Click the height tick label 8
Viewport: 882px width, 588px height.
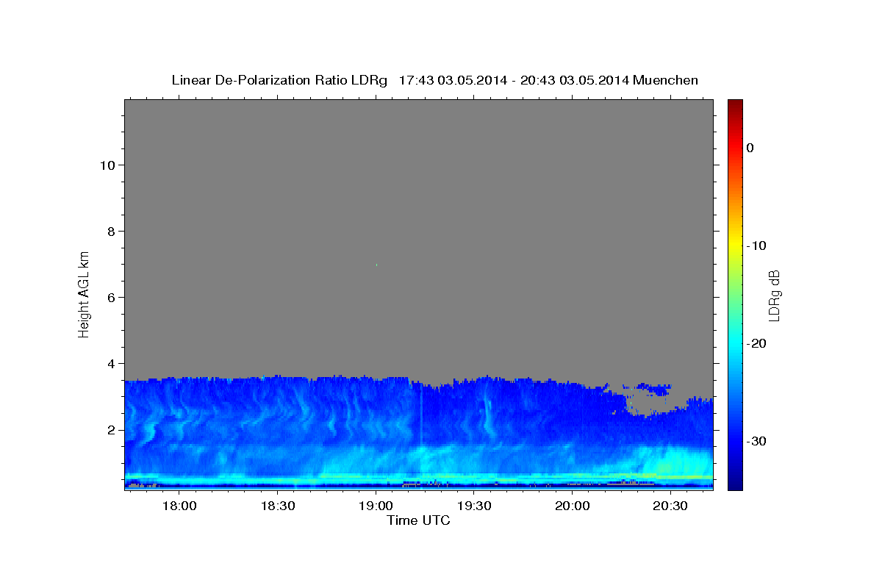click(110, 231)
